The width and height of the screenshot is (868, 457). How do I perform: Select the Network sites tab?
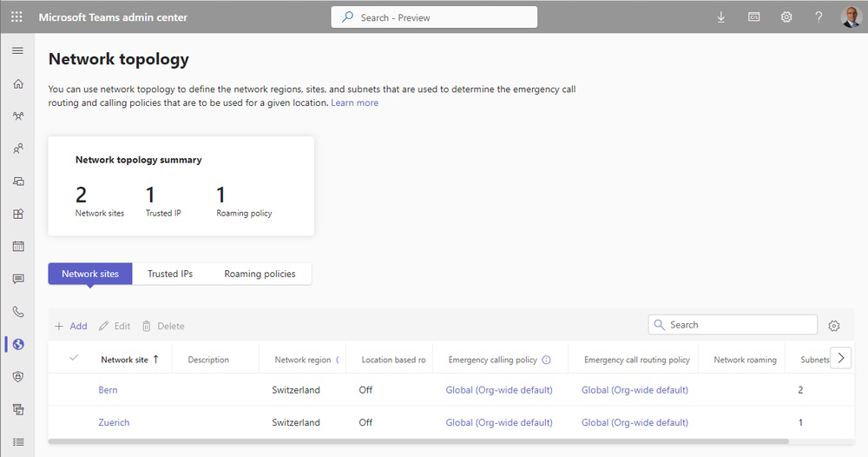click(x=90, y=274)
